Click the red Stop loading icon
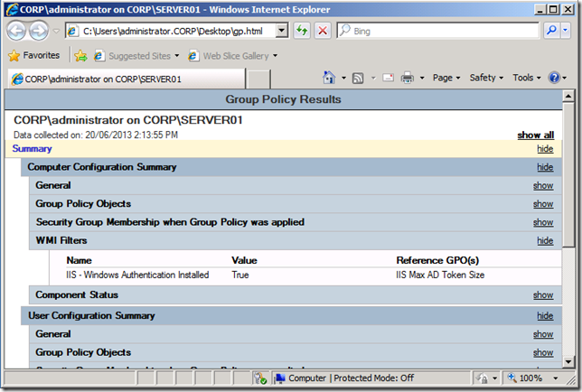Viewport: 582px width, 392px height. [323, 31]
